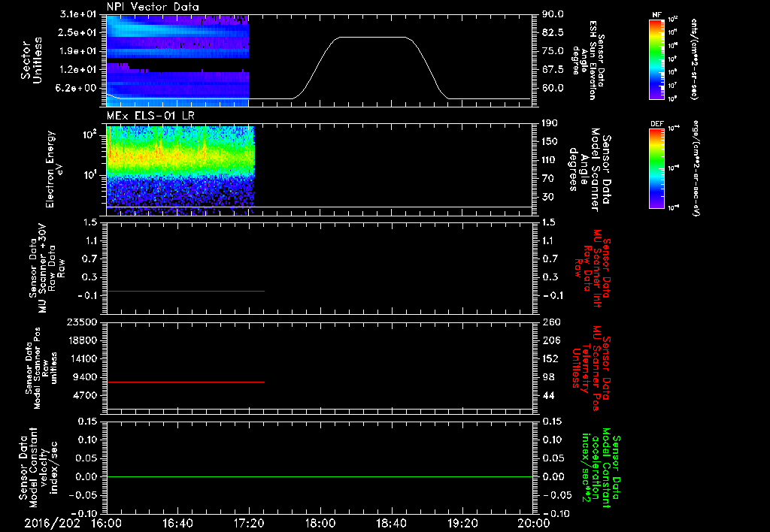
Task: Click the "1.9e+01" sector tick label
Action: click(78, 51)
